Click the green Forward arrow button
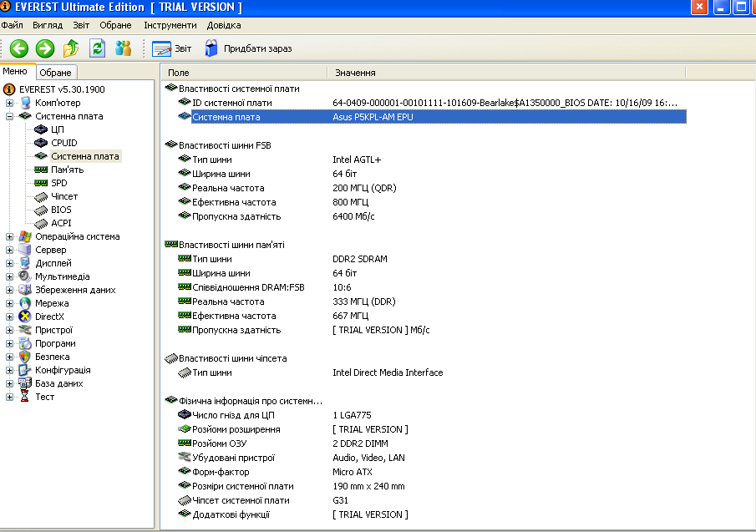 point(45,48)
